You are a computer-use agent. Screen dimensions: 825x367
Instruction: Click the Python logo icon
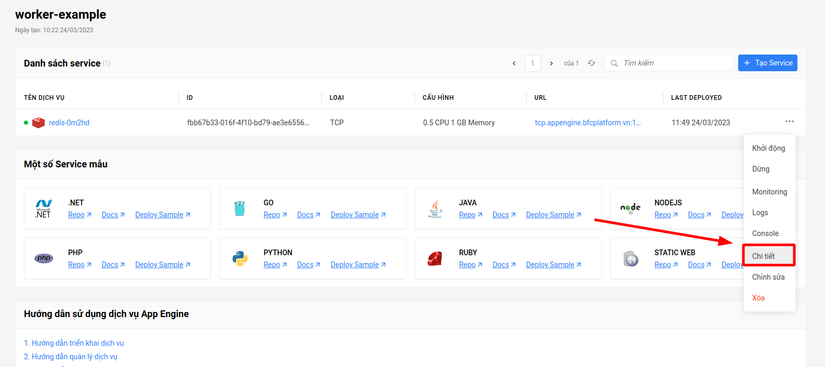(239, 258)
